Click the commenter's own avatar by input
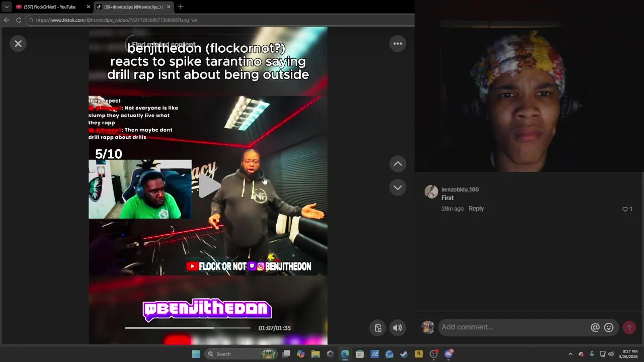This screenshot has height=362, width=644. pyautogui.click(x=428, y=327)
